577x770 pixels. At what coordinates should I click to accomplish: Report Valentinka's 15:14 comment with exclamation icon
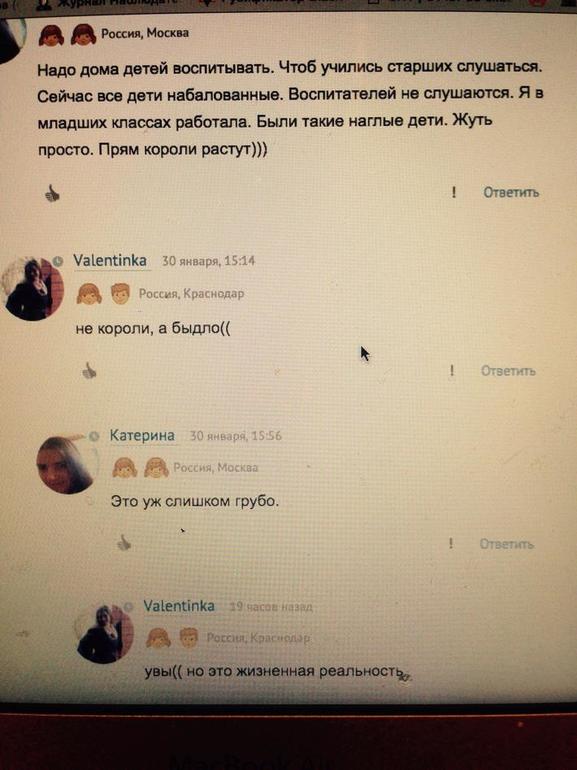click(x=452, y=370)
